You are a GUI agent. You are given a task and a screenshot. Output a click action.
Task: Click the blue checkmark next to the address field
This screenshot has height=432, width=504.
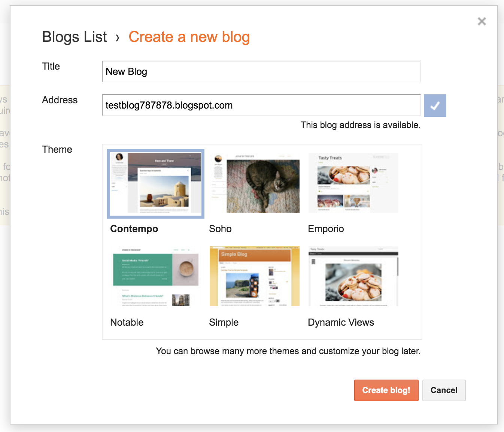pyautogui.click(x=435, y=106)
